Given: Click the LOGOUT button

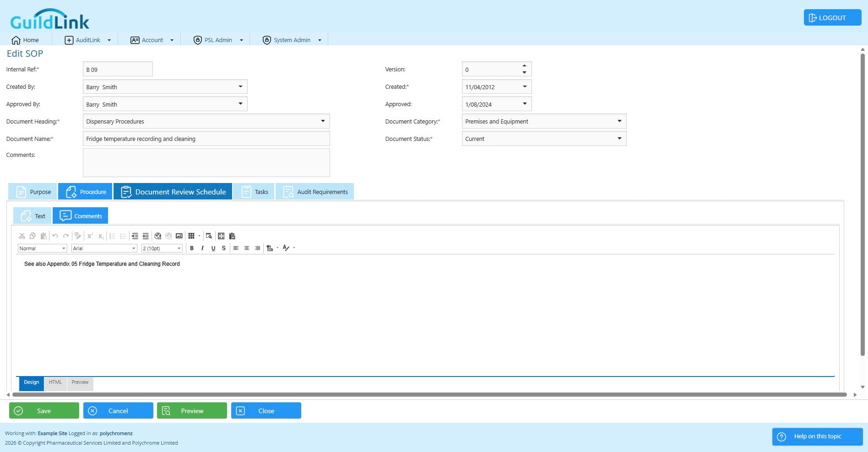Looking at the screenshot, I should (832, 17).
